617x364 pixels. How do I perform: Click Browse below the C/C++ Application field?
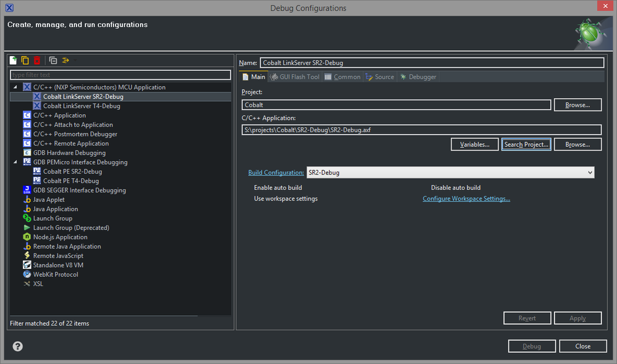pos(577,144)
